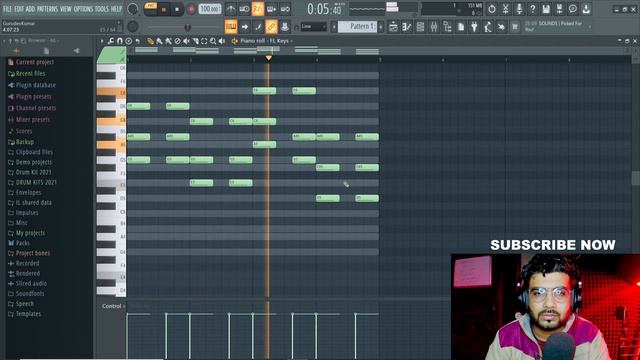Click the circular arrow icon in top toolbar

coord(492,9)
